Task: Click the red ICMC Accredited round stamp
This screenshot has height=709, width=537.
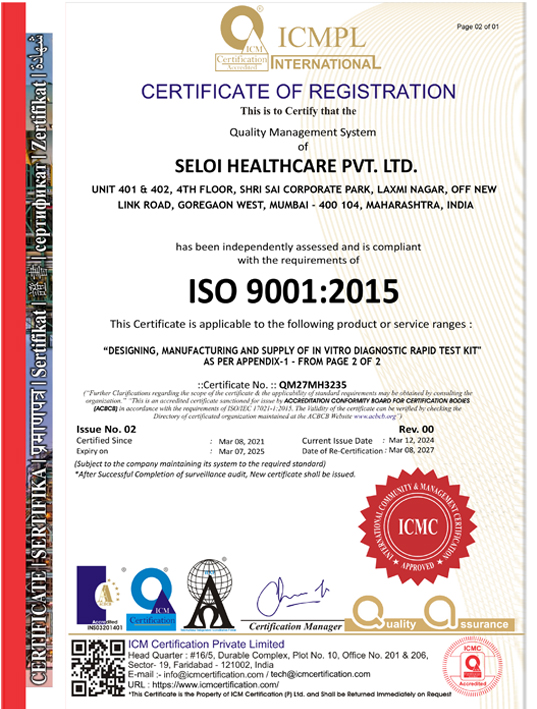Action: point(472,664)
